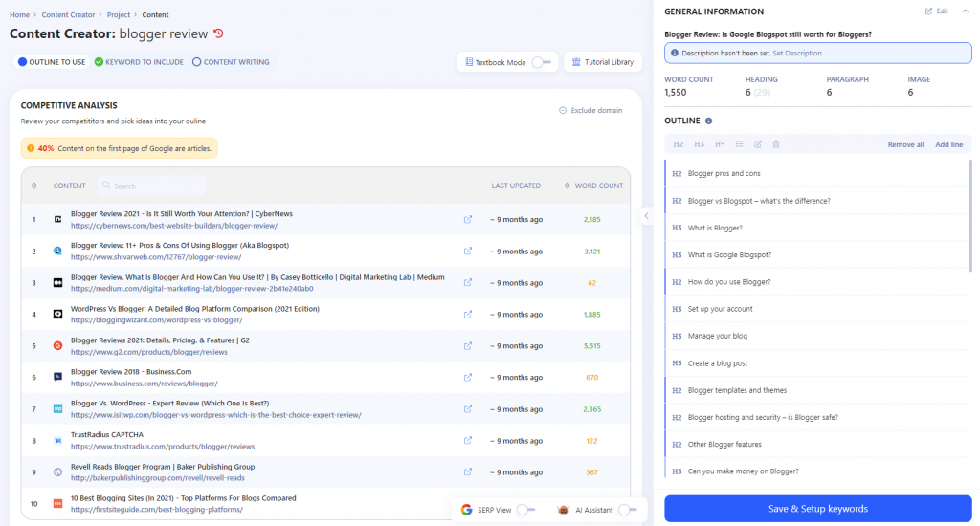
Task: Click the orange warning icon in 40% notice
Action: coord(31,148)
